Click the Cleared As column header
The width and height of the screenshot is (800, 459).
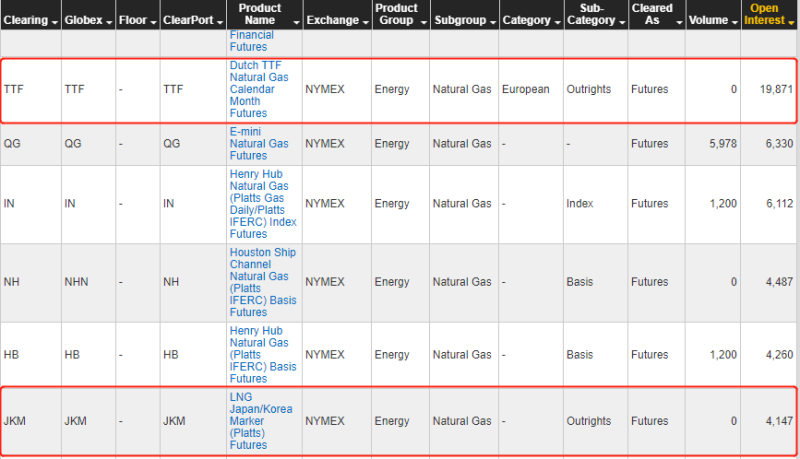[x=657, y=14]
